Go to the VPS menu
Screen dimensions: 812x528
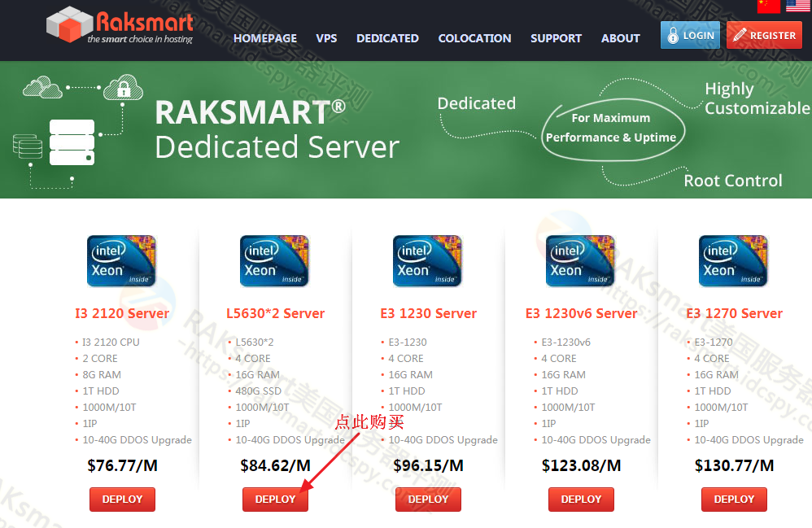click(326, 38)
